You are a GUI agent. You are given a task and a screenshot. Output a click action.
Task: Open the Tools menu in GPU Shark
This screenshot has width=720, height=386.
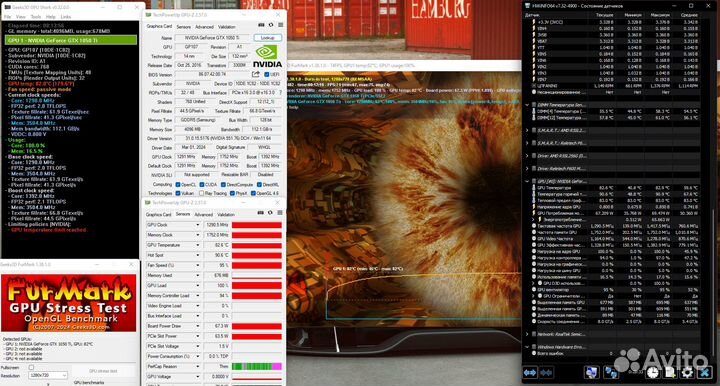pyautogui.click(x=36, y=17)
